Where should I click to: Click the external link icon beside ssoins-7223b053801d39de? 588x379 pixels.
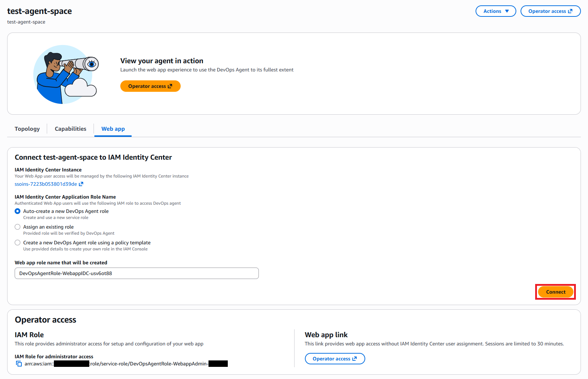click(81, 184)
